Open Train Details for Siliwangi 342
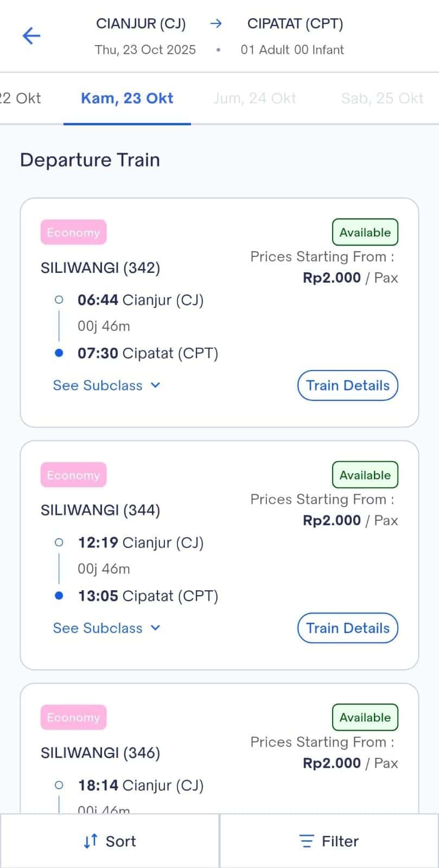The image size is (439, 868). pos(347,385)
